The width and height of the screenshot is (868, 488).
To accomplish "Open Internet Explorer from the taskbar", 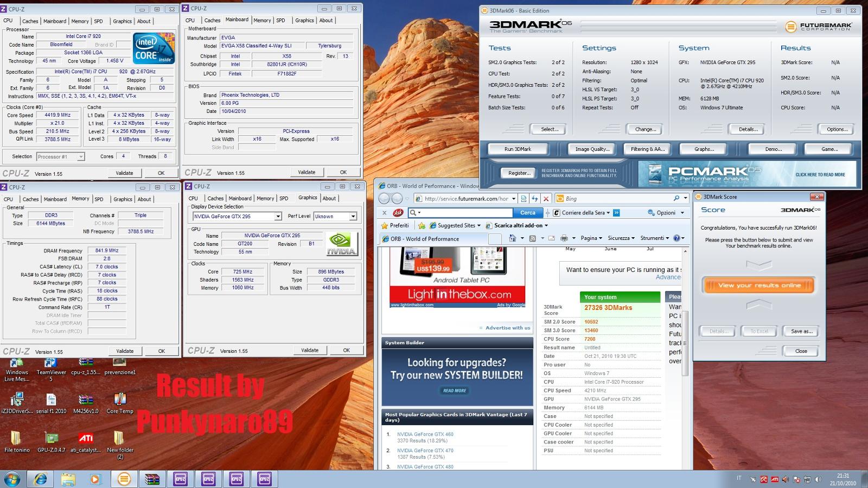I will click(40, 479).
